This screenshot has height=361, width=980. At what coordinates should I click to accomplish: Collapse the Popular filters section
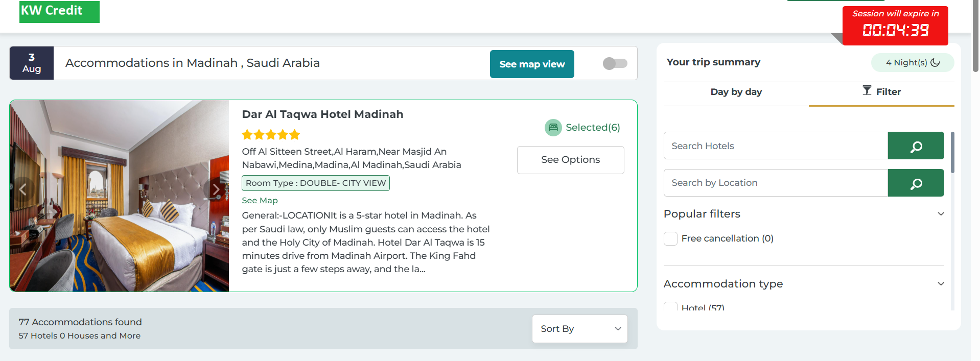coord(941,214)
